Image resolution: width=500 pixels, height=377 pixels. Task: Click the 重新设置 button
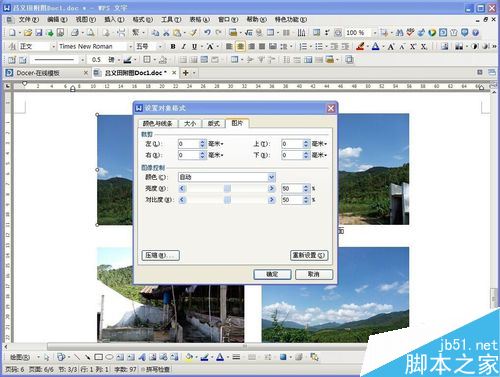coord(309,256)
